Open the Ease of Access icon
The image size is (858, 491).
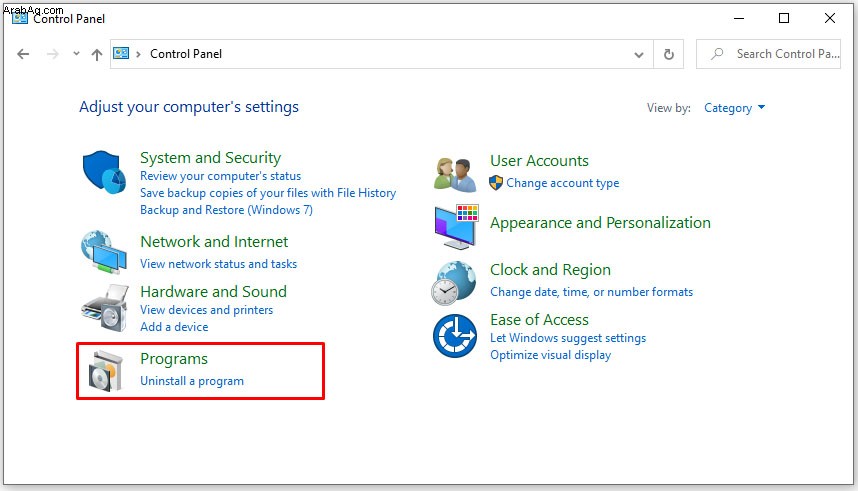pos(455,336)
